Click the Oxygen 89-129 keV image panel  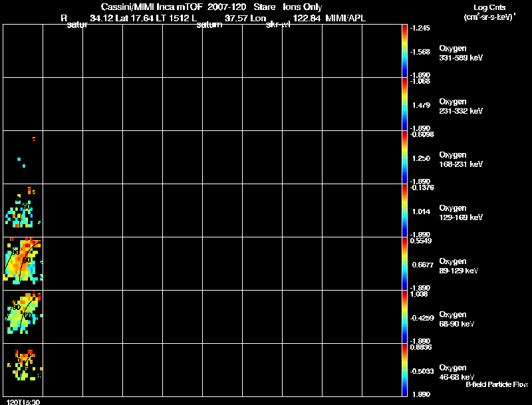click(x=23, y=263)
